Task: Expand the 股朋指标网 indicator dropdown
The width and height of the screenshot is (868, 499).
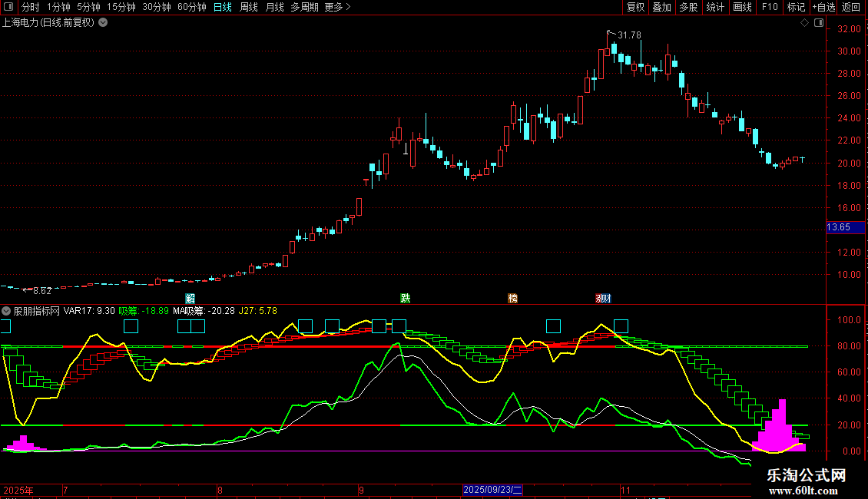Action: (x=7, y=311)
